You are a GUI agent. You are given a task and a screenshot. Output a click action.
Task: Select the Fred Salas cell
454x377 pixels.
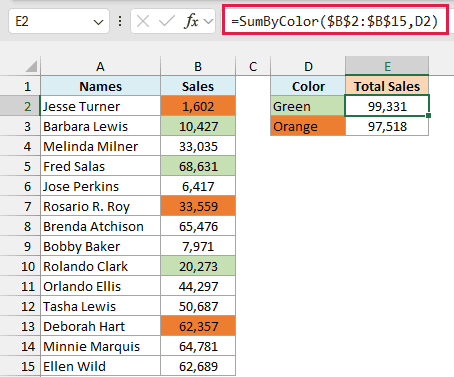click(x=100, y=166)
